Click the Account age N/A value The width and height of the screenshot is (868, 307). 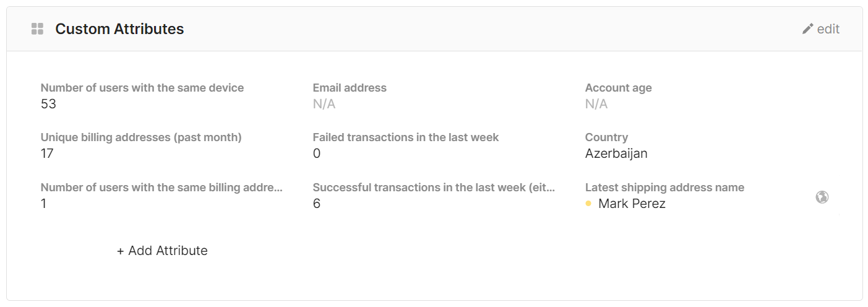pos(596,104)
